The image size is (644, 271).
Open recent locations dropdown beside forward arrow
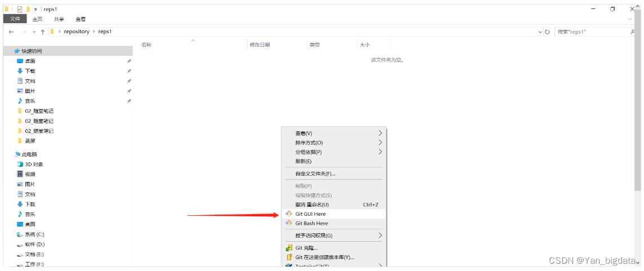point(34,32)
